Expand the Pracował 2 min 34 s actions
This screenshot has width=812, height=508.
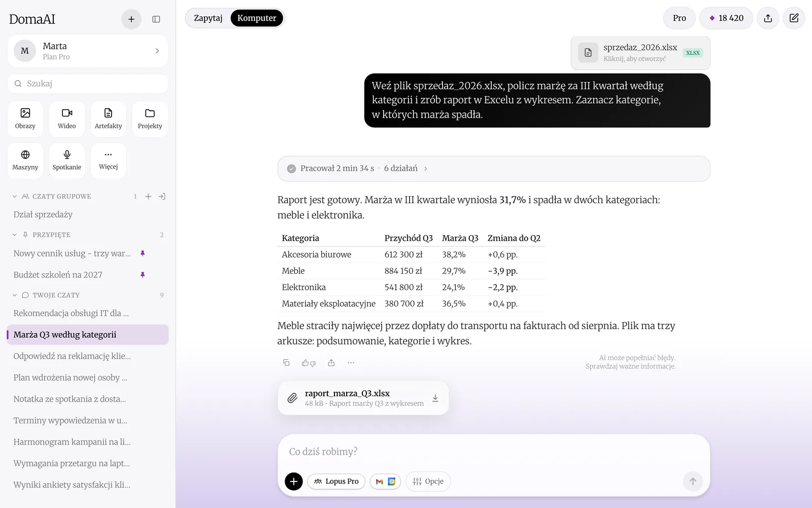(x=493, y=169)
